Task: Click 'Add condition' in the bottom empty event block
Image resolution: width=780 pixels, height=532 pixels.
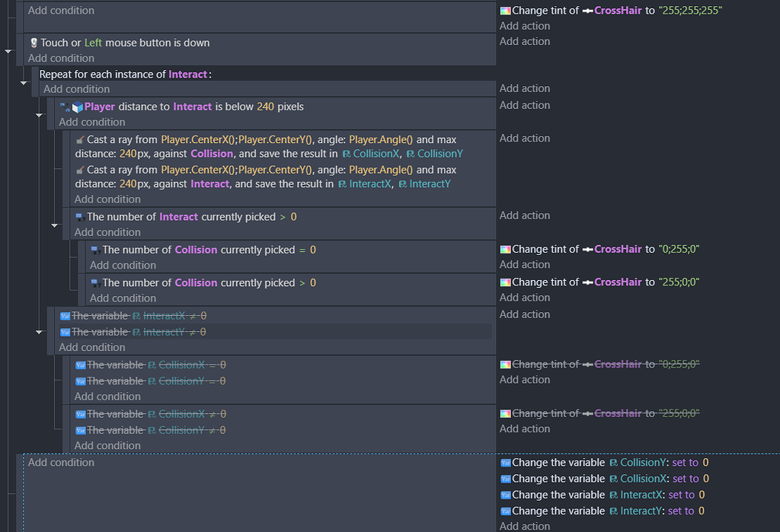Action: (61, 462)
